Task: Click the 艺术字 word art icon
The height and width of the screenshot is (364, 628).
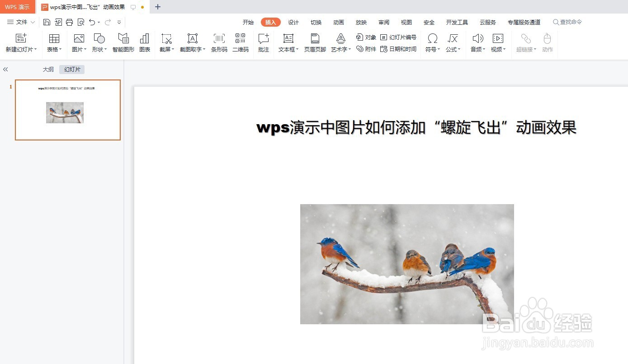Action: [341, 38]
